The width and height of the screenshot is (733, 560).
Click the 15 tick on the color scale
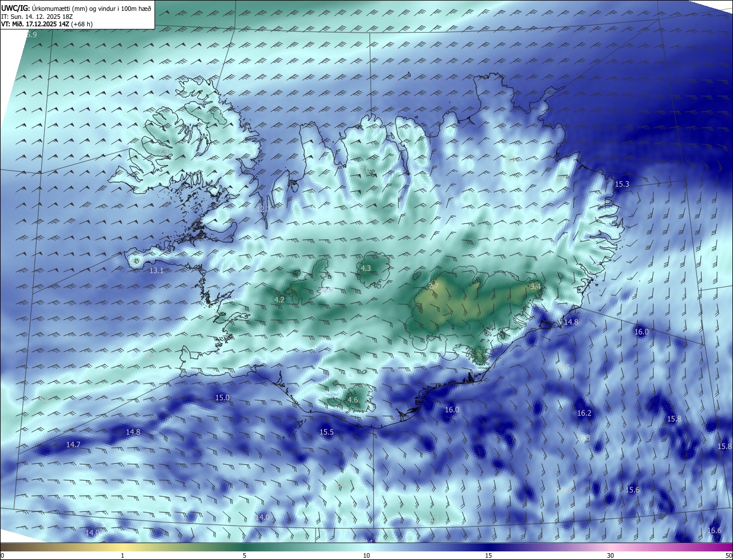[x=488, y=555]
